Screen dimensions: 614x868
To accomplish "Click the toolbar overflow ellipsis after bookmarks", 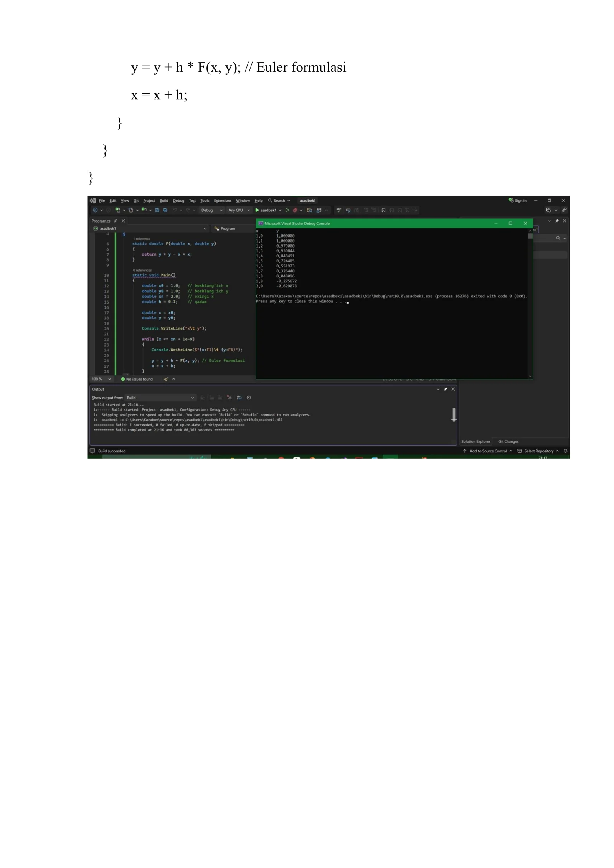I will (x=415, y=210).
